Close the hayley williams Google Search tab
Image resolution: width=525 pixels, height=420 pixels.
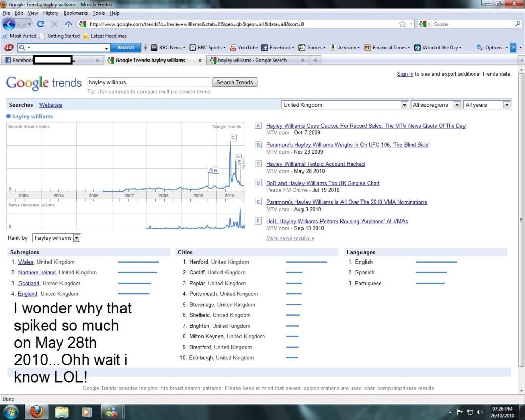(302, 61)
